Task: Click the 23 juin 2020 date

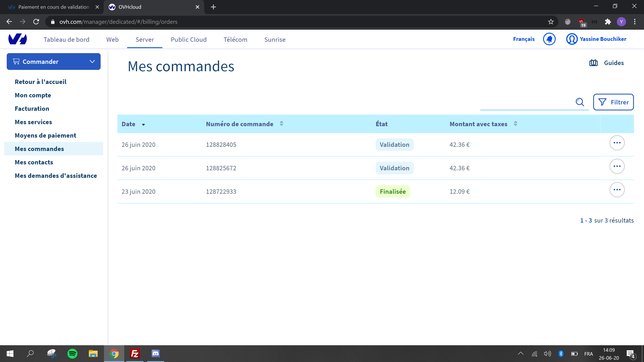Action: click(138, 192)
